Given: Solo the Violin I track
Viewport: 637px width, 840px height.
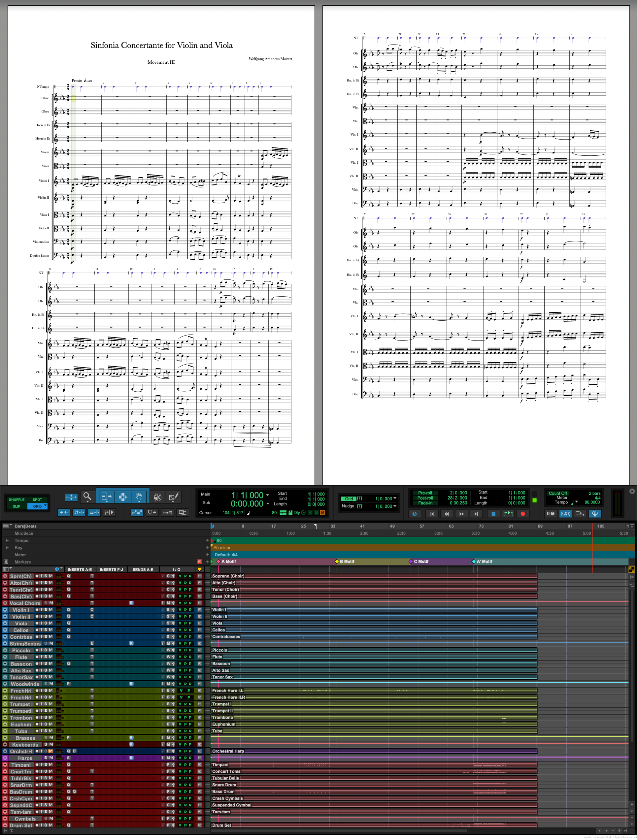Looking at the screenshot, I should [46, 610].
